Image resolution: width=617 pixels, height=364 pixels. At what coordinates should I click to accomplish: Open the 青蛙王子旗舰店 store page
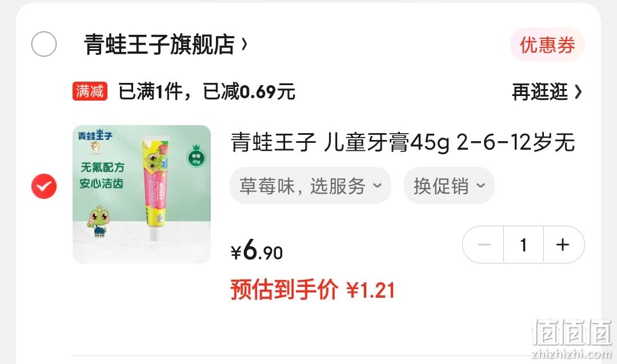click(159, 44)
